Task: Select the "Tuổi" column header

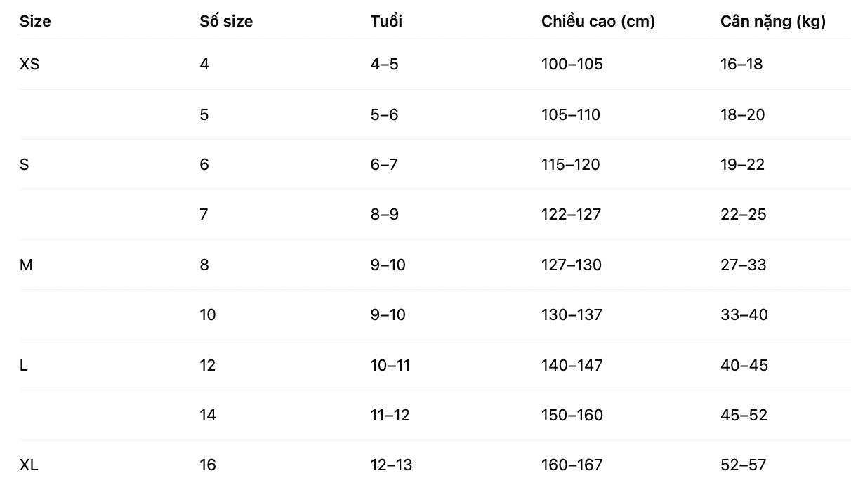Action: (x=386, y=22)
